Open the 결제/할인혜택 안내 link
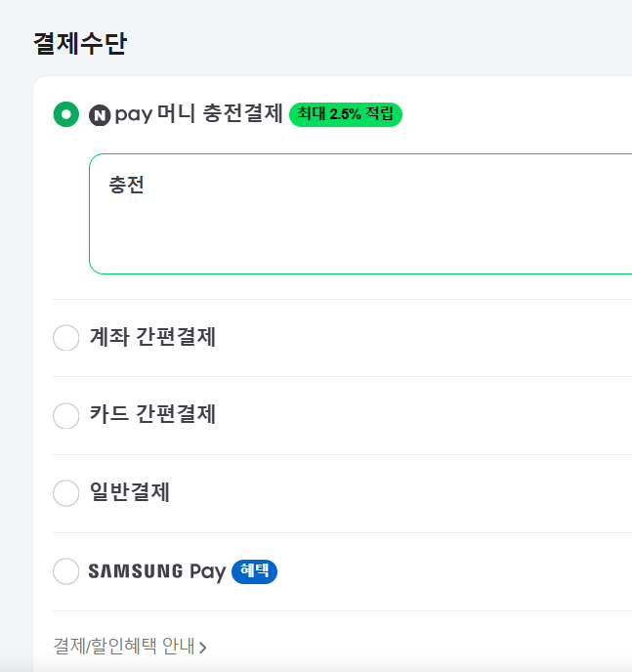 coord(123,646)
